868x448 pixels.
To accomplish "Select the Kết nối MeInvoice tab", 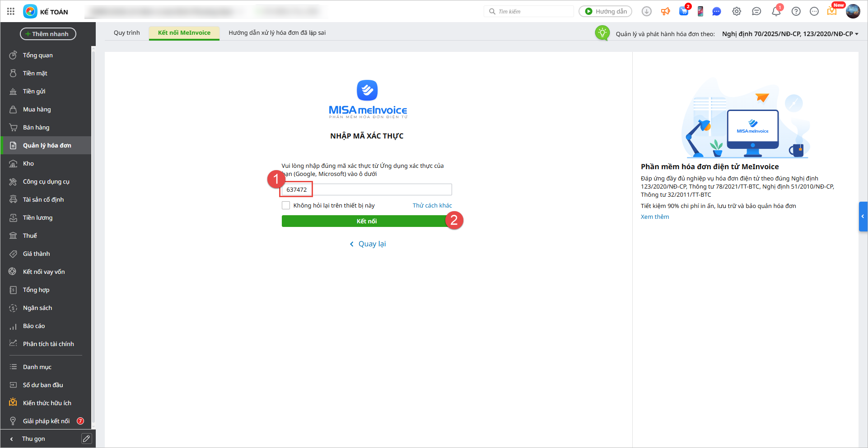I will pos(184,33).
